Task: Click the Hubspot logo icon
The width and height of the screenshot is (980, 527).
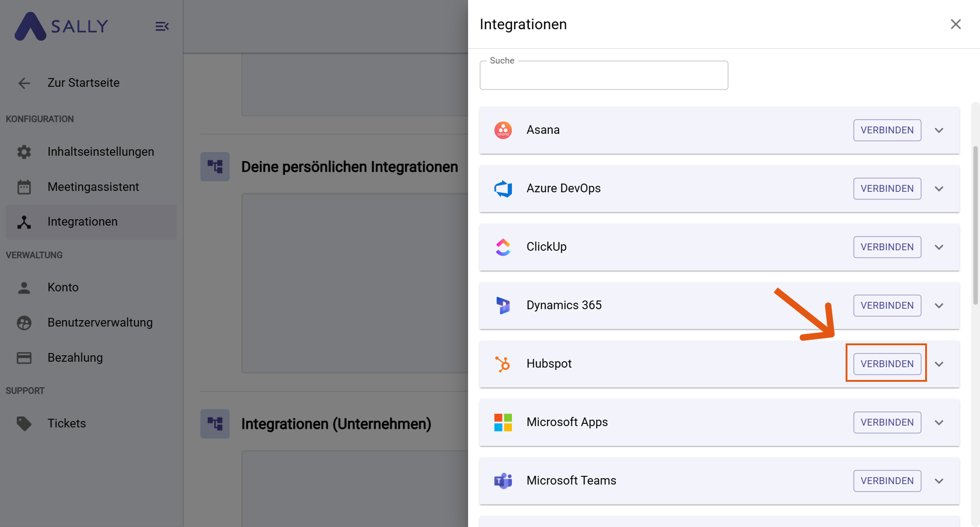Action: click(503, 364)
